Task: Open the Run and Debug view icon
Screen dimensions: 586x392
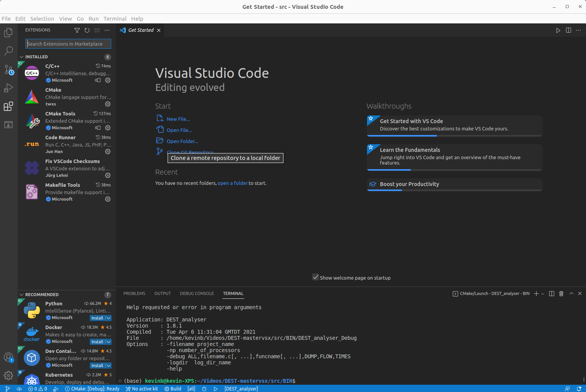Action: click(8, 88)
